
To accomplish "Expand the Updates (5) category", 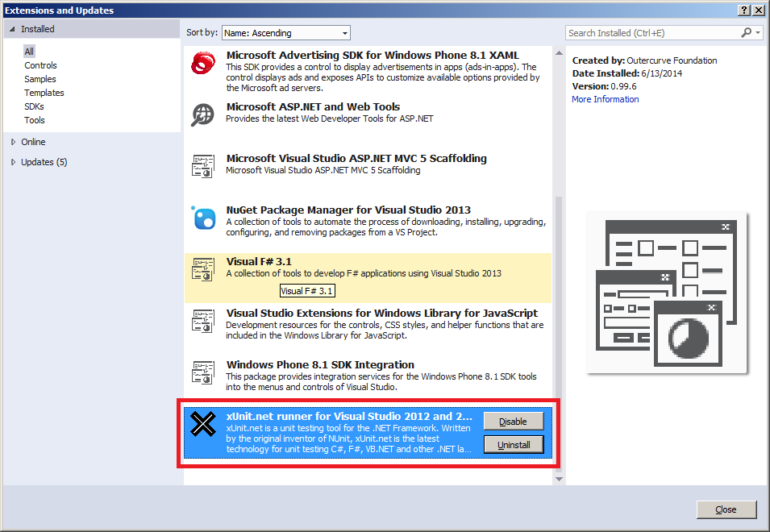I will (x=39, y=161).
